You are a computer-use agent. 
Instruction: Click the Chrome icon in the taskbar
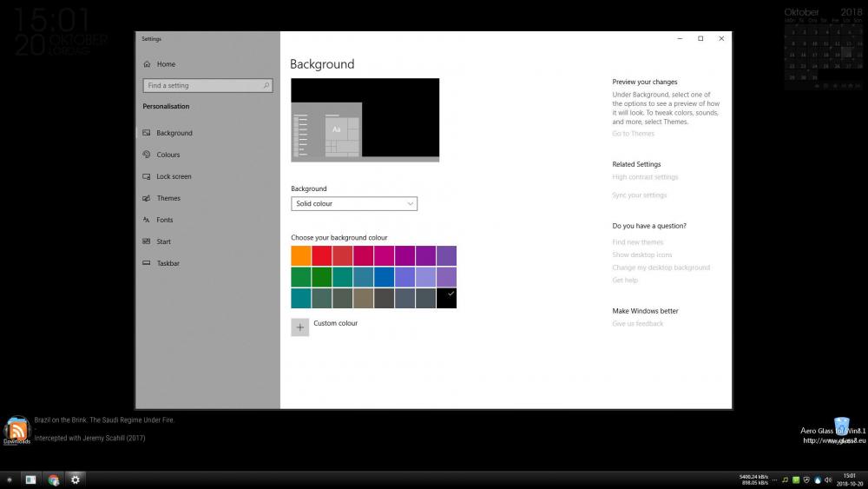[x=54, y=479]
